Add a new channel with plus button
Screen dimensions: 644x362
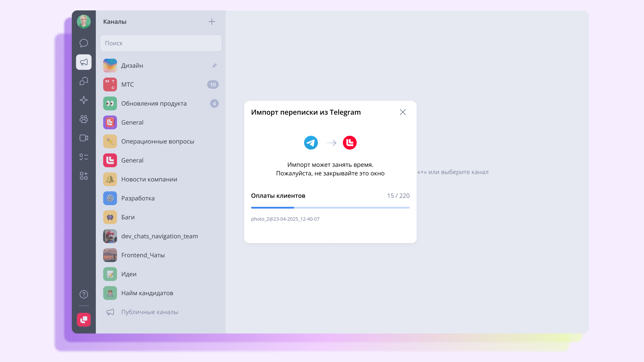click(x=212, y=22)
